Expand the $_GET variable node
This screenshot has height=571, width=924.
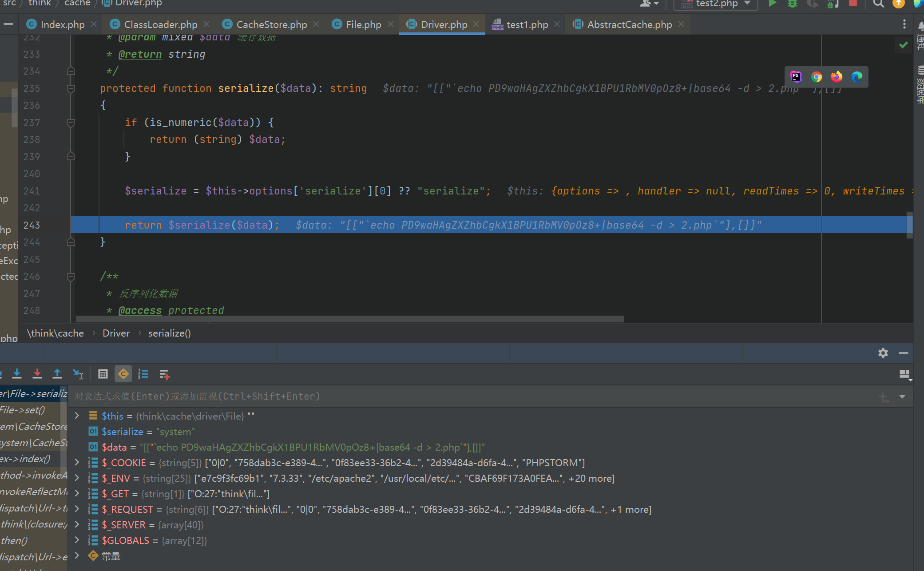(77, 493)
